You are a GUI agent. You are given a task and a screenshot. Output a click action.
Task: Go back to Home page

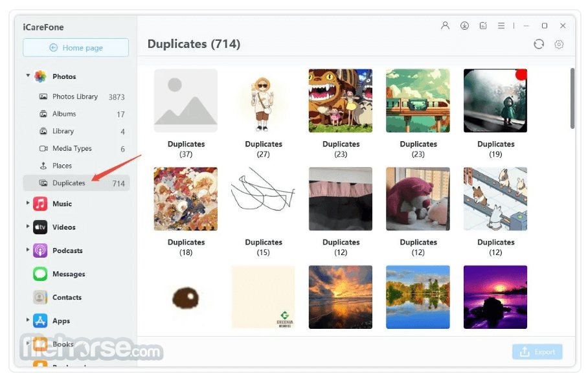[76, 48]
